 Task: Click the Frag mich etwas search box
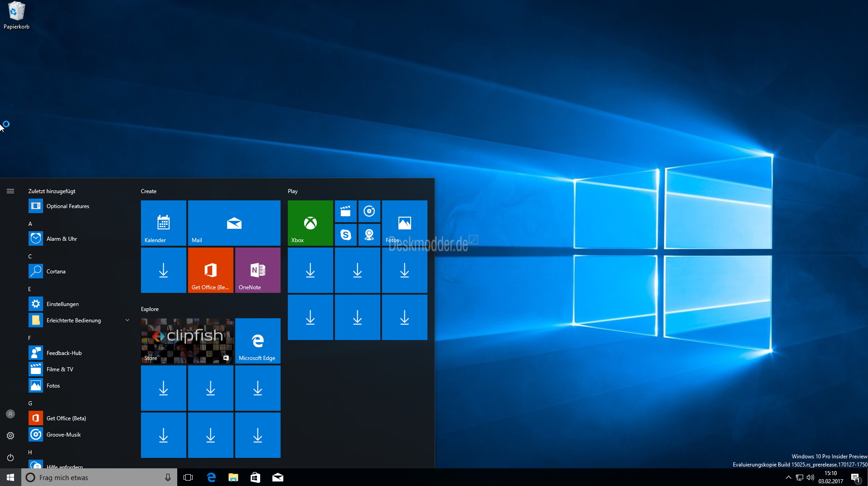click(99, 477)
